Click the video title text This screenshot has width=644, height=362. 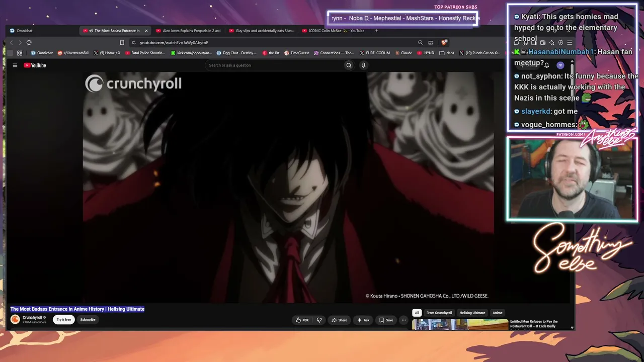pos(77,309)
